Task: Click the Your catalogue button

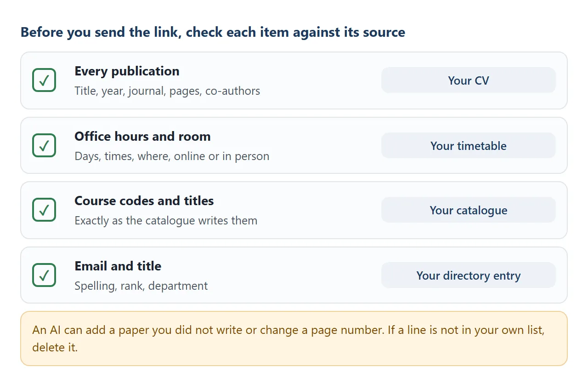Action: pyautogui.click(x=469, y=210)
